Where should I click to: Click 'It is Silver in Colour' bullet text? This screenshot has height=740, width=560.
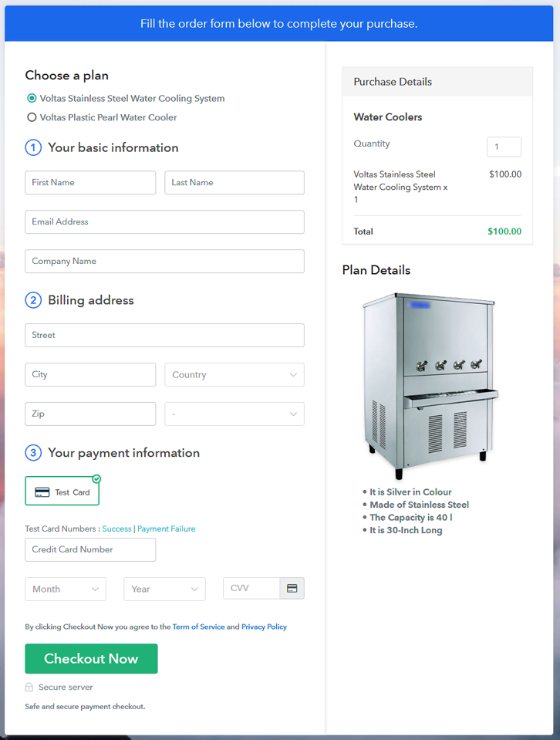(x=410, y=492)
